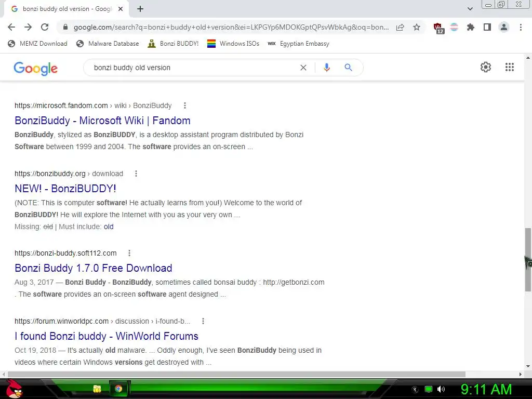Click the 9:11 AM clock

[486, 390]
